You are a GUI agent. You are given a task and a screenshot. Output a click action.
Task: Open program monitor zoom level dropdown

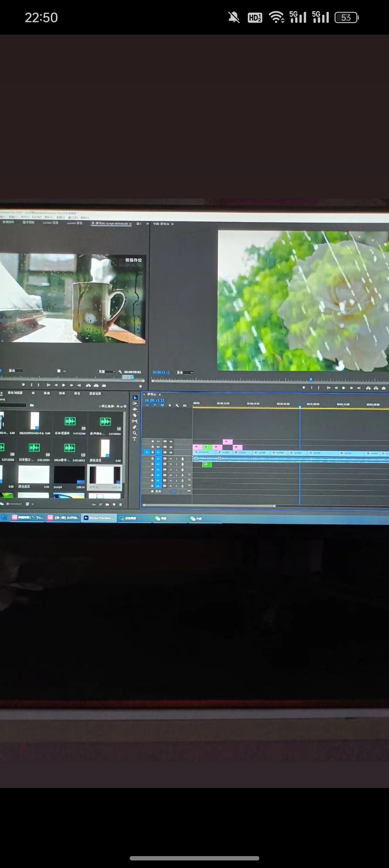coord(185,372)
